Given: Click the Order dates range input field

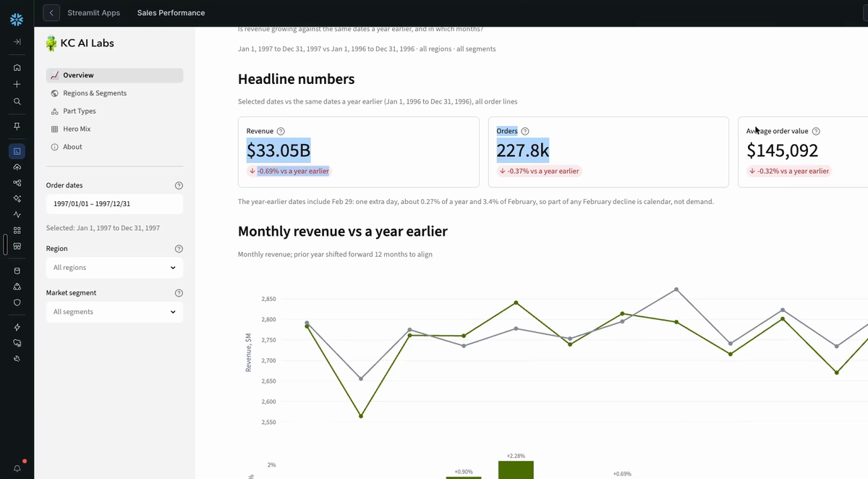Looking at the screenshot, I should click(x=114, y=204).
